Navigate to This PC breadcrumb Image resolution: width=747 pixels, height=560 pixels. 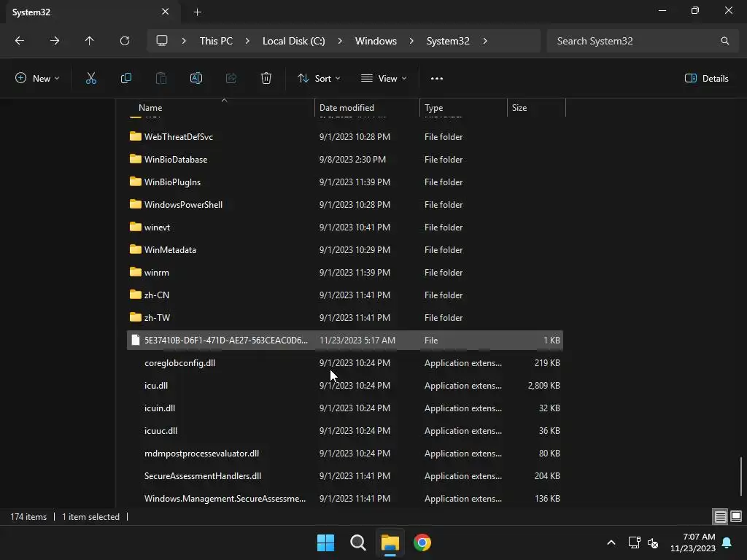pyautogui.click(x=216, y=41)
